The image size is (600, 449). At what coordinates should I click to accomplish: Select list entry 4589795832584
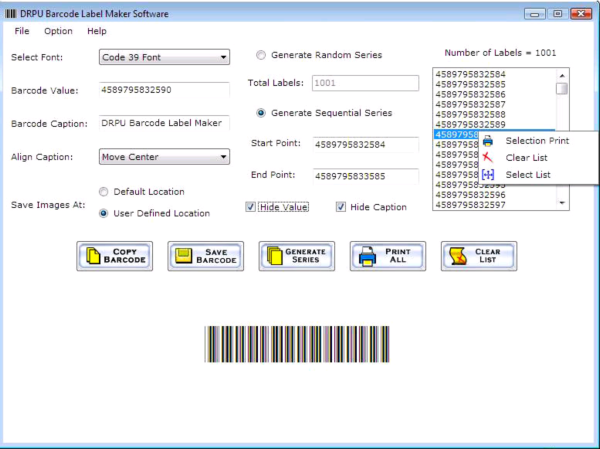pyautogui.click(x=470, y=74)
